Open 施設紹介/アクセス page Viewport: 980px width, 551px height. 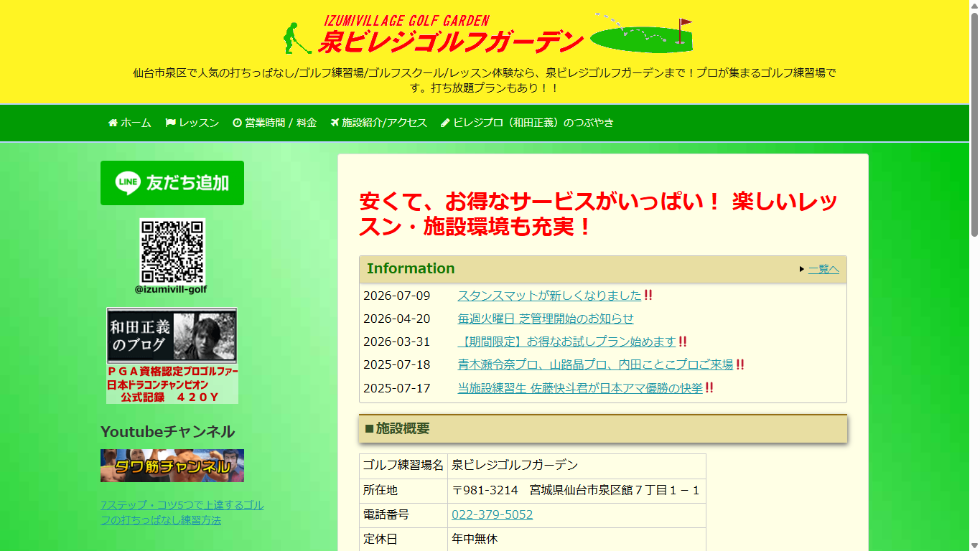[x=379, y=123]
